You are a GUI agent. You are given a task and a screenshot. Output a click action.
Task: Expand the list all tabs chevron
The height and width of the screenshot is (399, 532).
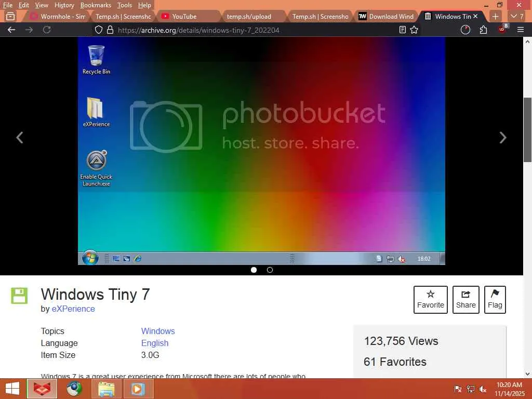tap(517, 16)
